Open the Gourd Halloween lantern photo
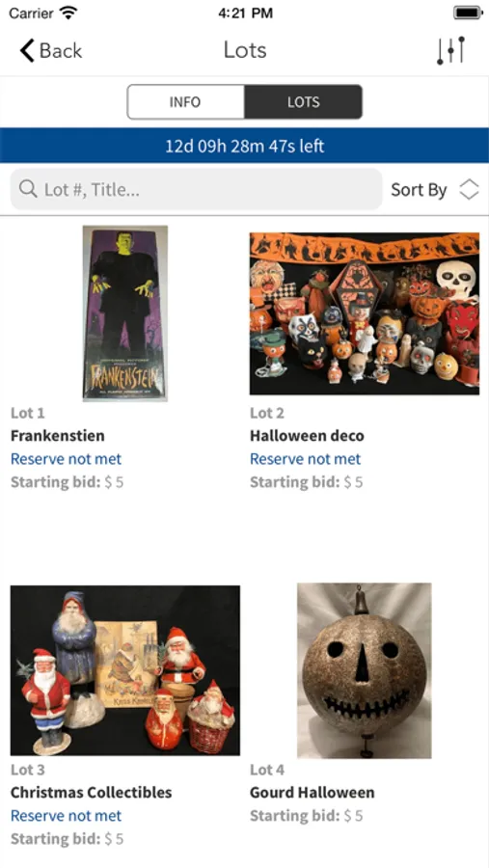Image resolution: width=489 pixels, height=868 pixels. coord(365,670)
